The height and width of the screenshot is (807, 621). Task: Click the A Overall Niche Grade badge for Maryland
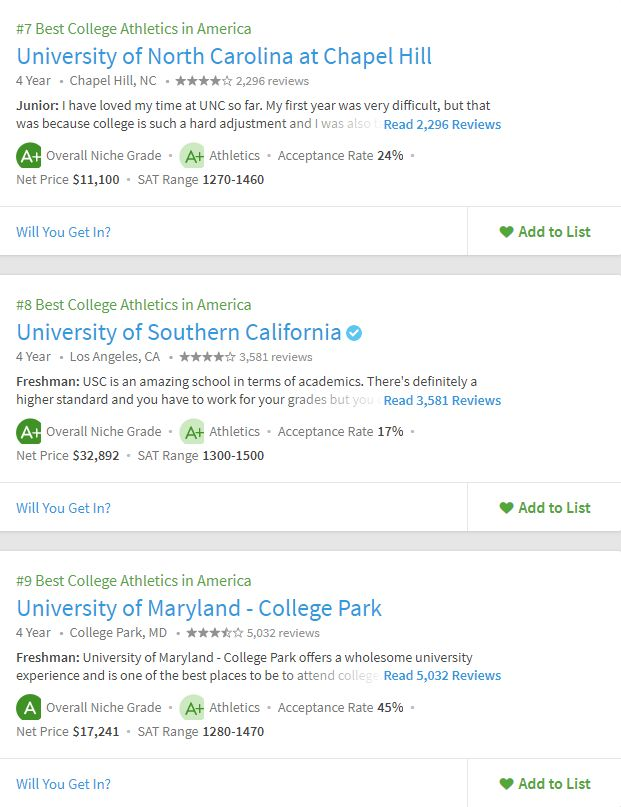pyautogui.click(x=29, y=707)
